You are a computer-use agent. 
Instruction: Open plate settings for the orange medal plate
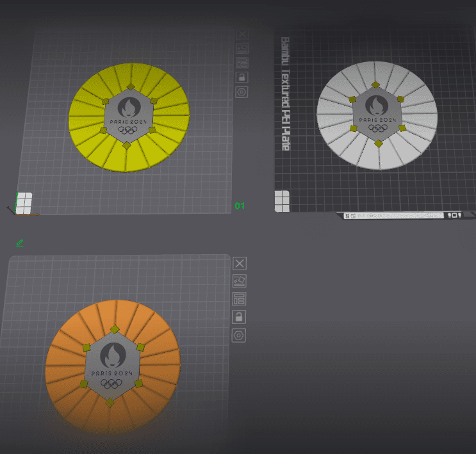(239, 336)
